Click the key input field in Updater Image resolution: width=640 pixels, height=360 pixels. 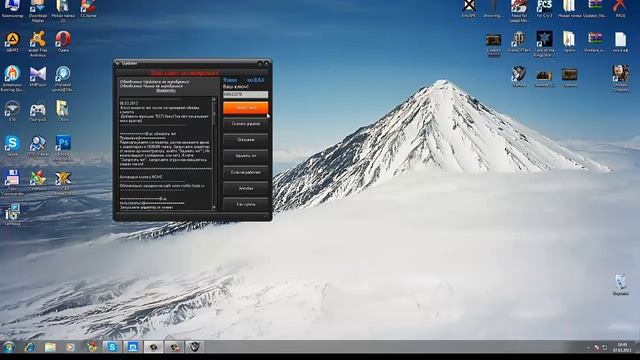tap(246, 94)
